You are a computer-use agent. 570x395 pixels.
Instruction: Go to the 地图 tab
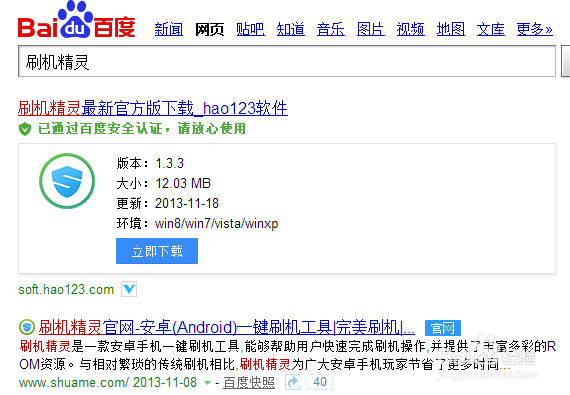click(451, 29)
